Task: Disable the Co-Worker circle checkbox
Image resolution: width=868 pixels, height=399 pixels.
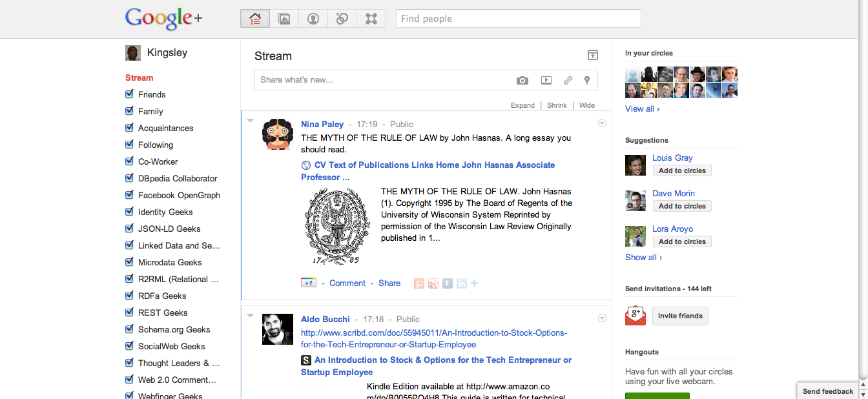Action: [x=130, y=161]
